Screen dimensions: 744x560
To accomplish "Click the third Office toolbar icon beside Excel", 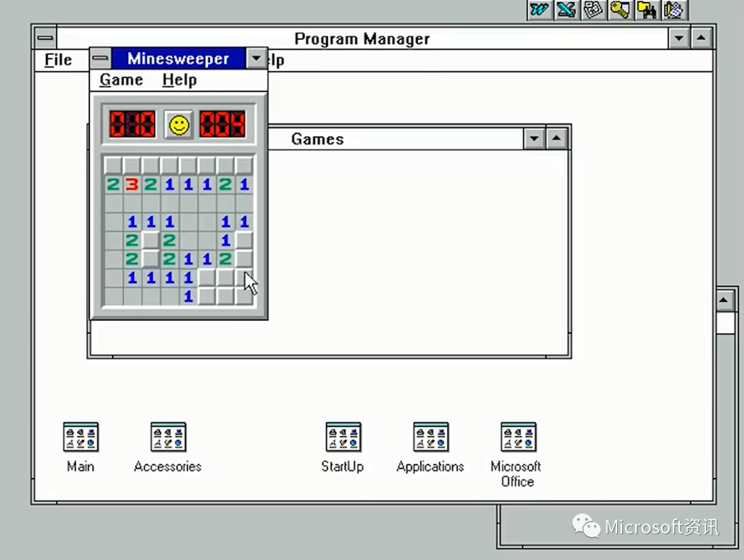I will pyautogui.click(x=593, y=10).
